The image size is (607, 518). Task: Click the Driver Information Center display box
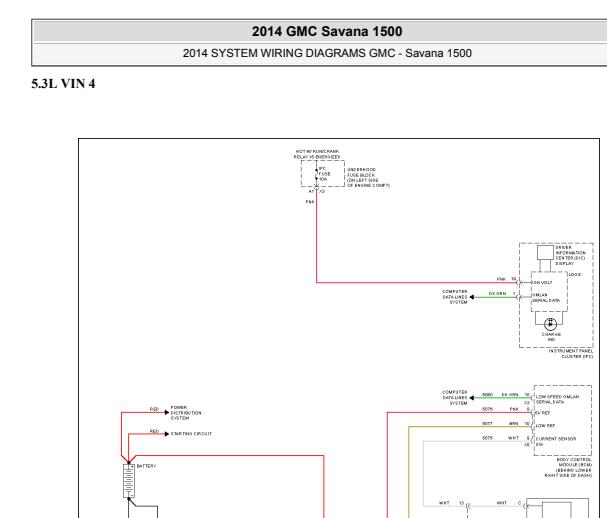click(545, 252)
